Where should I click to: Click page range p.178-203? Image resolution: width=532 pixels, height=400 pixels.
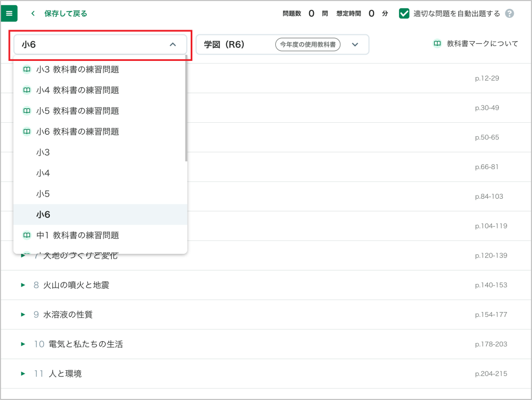tap(491, 344)
